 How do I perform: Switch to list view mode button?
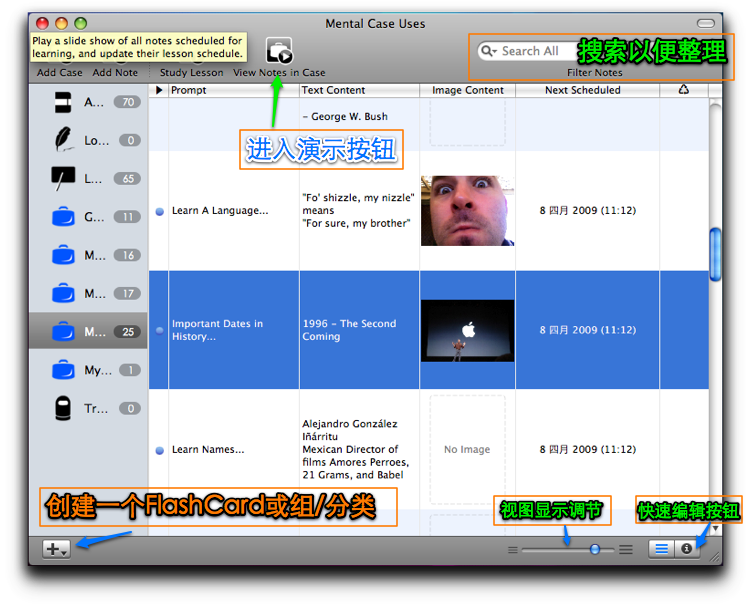(x=661, y=549)
